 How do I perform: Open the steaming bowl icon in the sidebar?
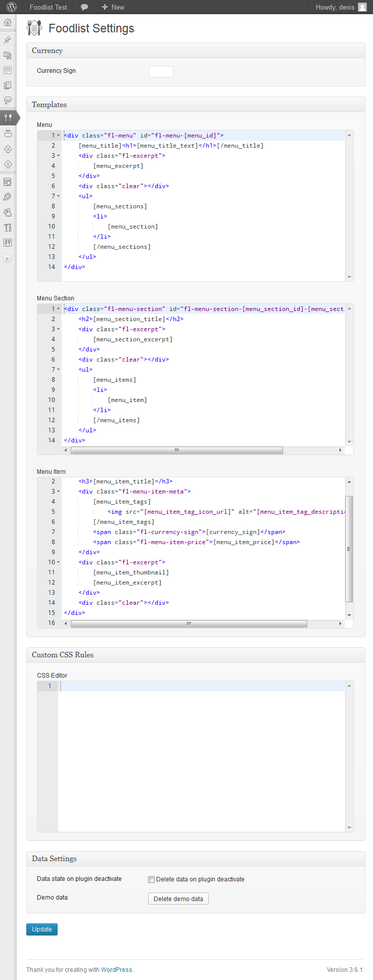pyautogui.click(x=8, y=133)
